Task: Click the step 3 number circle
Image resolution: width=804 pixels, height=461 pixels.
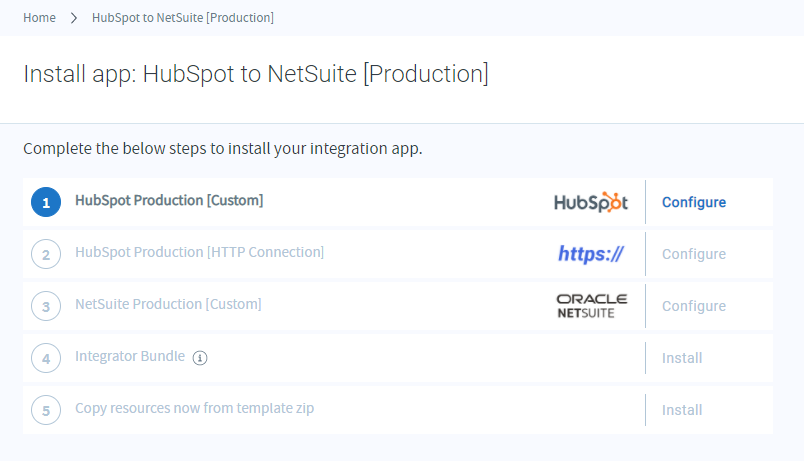Action: point(46,306)
